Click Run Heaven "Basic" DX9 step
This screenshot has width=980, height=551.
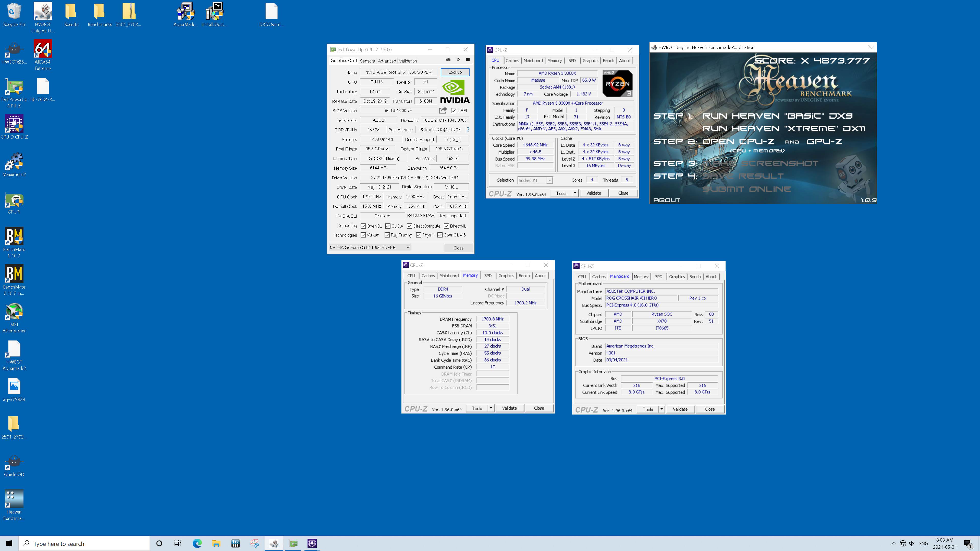[x=778, y=116]
